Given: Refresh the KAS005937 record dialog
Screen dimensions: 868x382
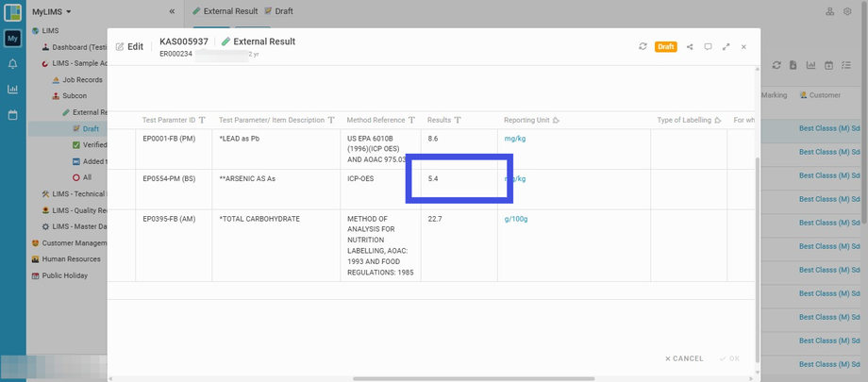Looking at the screenshot, I should coord(643,46).
